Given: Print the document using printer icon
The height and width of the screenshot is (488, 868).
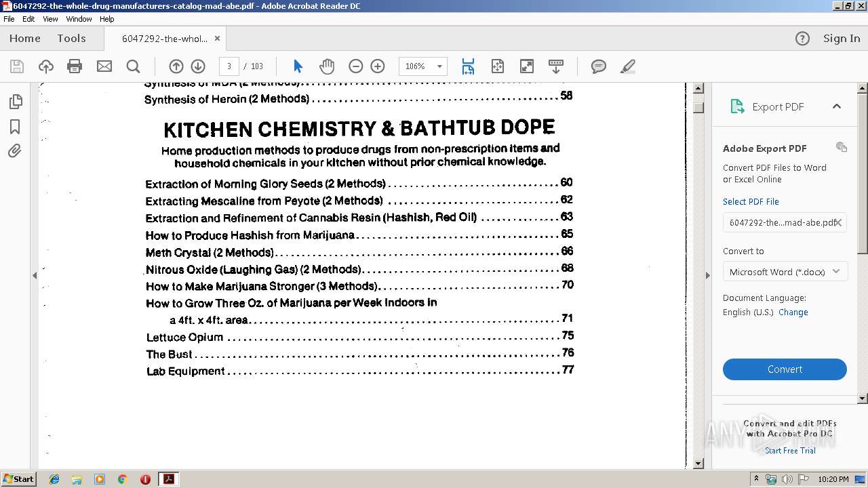Looking at the screenshot, I should (75, 66).
